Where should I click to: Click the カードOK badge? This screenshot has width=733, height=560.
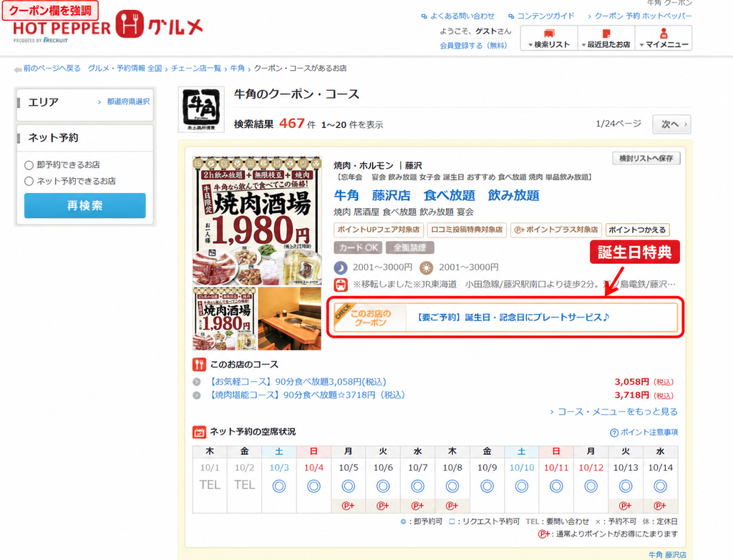(x=358, y=247)
